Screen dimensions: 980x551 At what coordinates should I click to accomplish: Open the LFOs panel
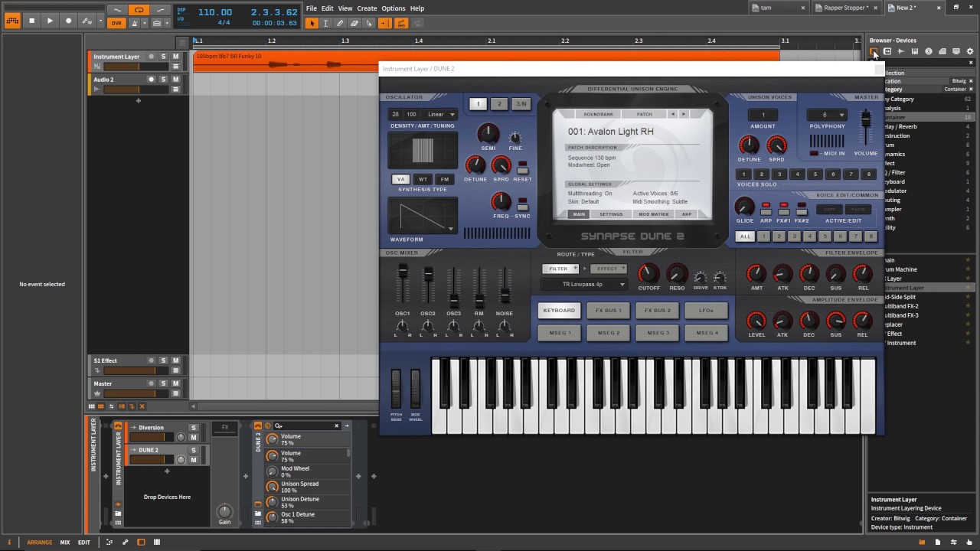707,310
